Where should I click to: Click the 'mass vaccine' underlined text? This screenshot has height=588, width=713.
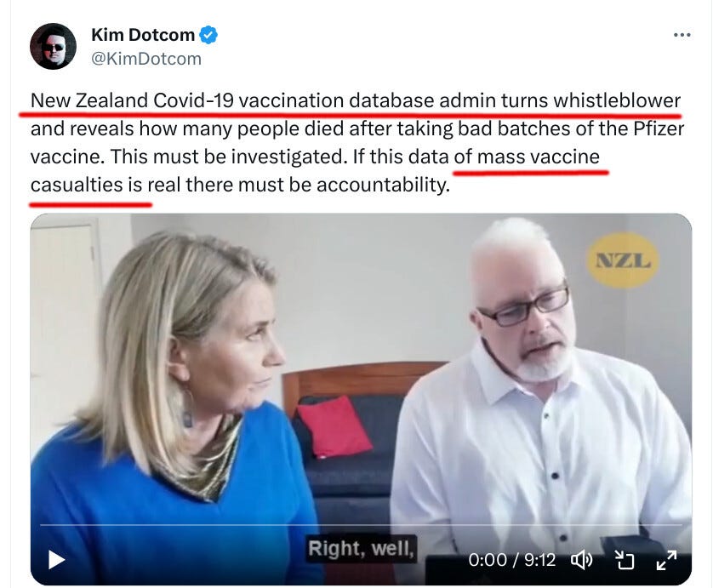click(x=539, y=157)
